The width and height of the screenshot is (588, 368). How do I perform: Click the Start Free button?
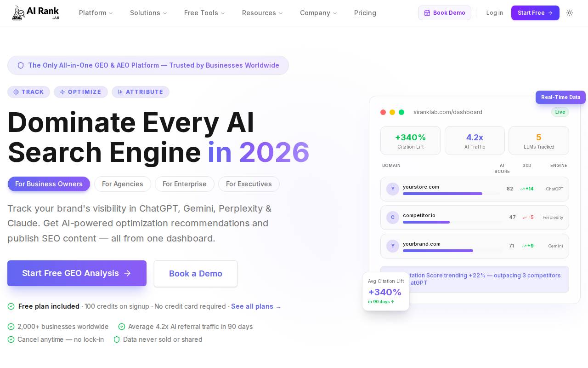pos(535,13)
